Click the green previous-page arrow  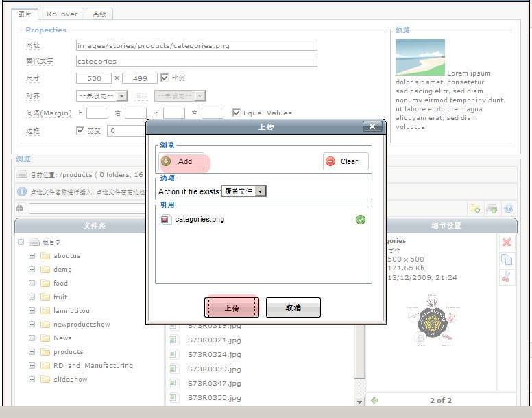(374, 400)
